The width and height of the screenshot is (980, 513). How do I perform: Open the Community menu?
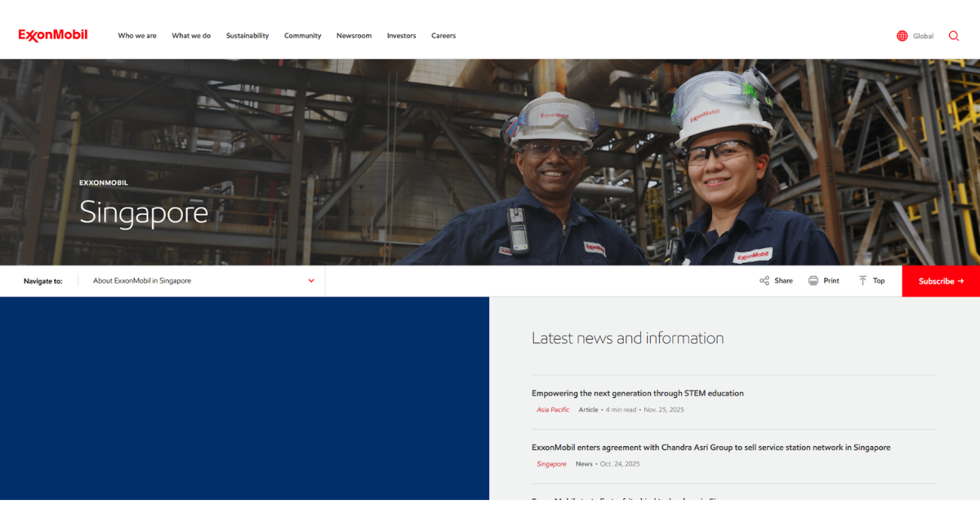[x=303, y=36]
